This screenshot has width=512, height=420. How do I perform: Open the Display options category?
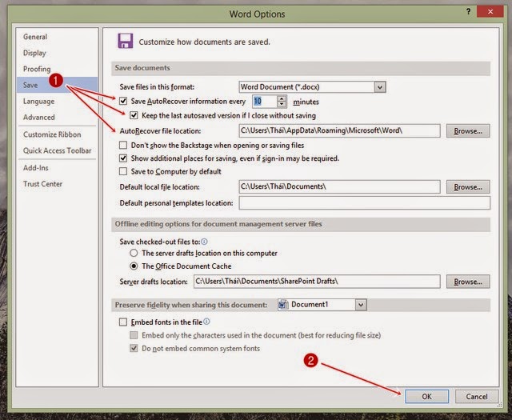pyautogui.click(x=34, y=53)
